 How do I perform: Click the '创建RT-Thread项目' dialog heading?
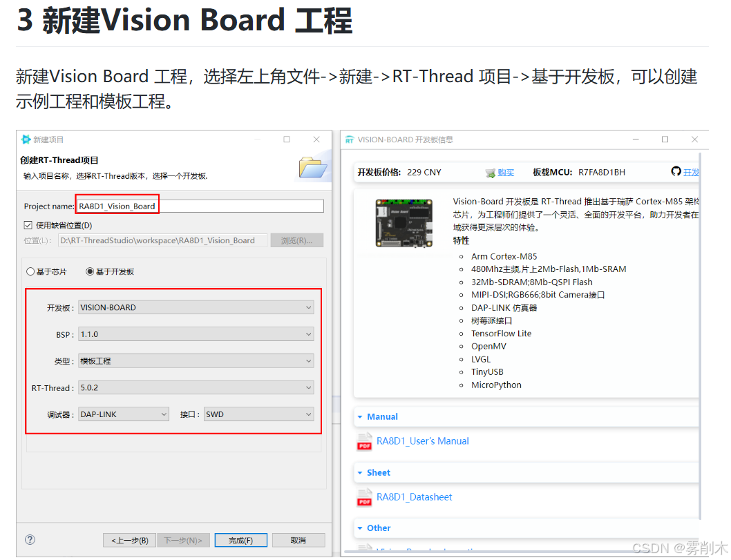59,160
